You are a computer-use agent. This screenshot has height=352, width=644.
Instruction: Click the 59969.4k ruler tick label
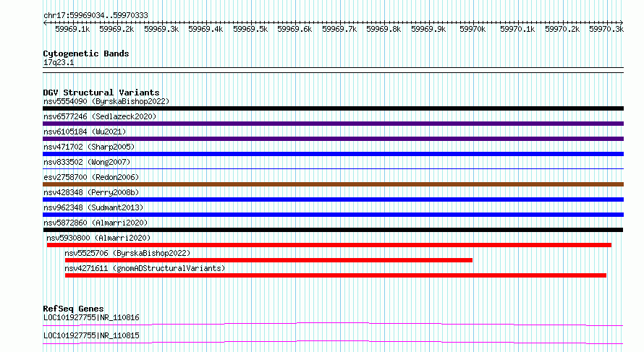click(x=206, y=29)
